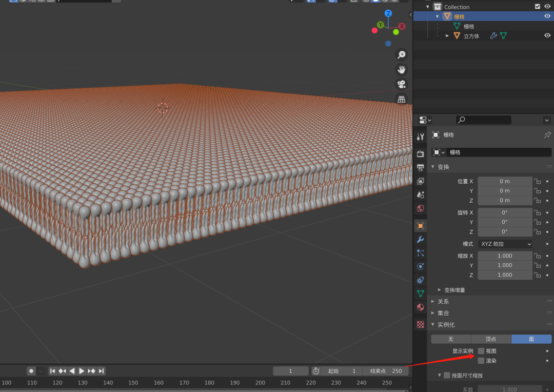Hide Collection using its eye icon
The height and width of the screenshot is (392, 554).
[547, 6]
